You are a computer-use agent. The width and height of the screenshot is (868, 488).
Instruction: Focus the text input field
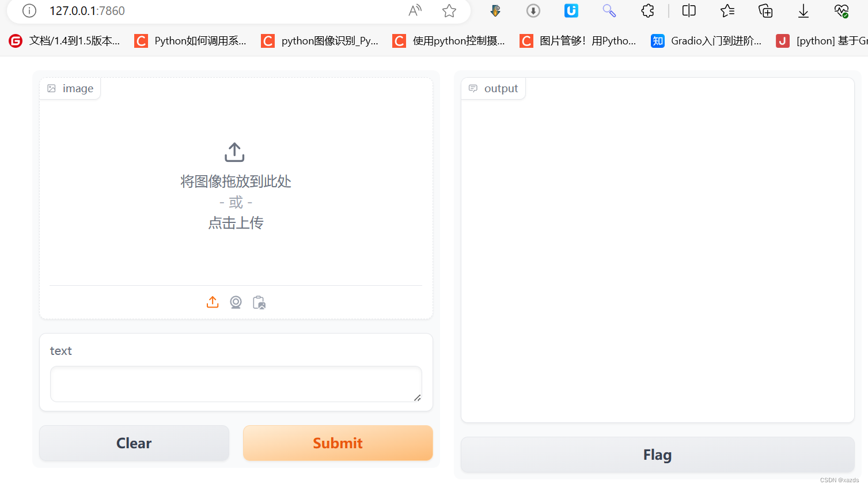[x=236, y=384]
